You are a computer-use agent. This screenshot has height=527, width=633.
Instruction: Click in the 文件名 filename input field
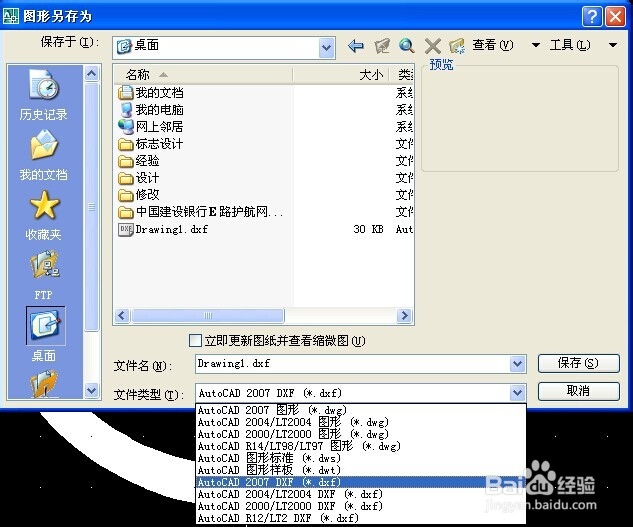[x=352, y=364]
